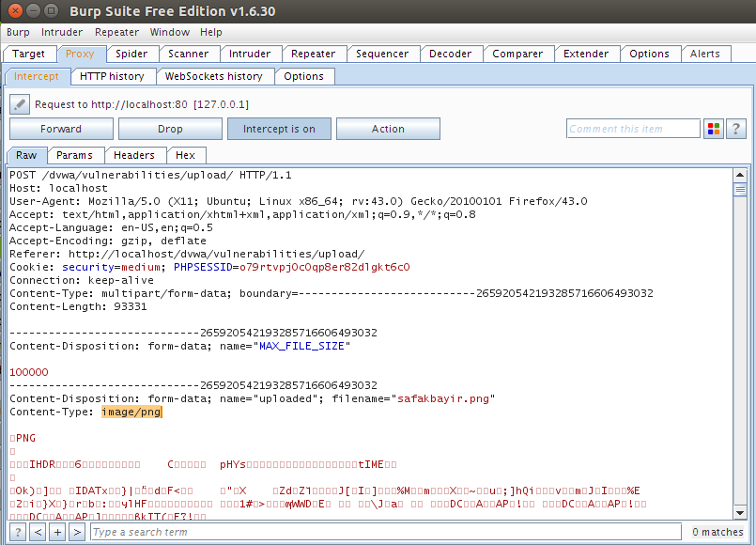Click the Comment this item field

(634, 129)
